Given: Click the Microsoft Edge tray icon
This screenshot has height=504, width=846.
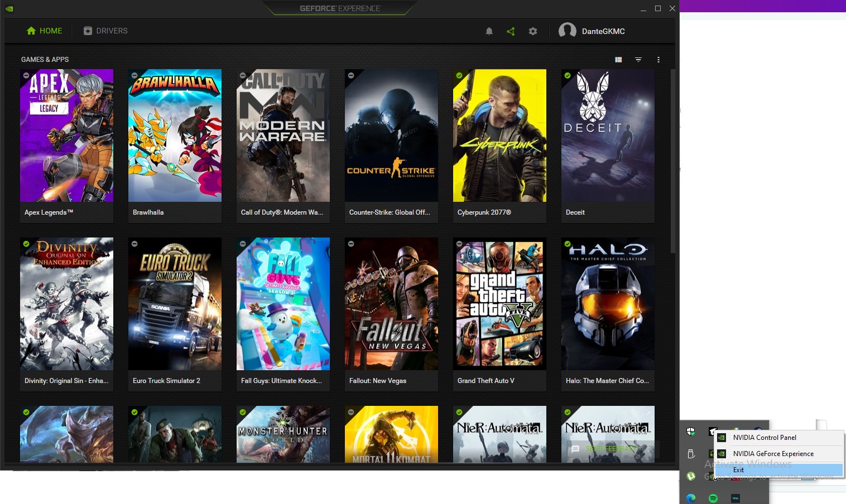Looking at the screenshot, I should pos(691,498).
